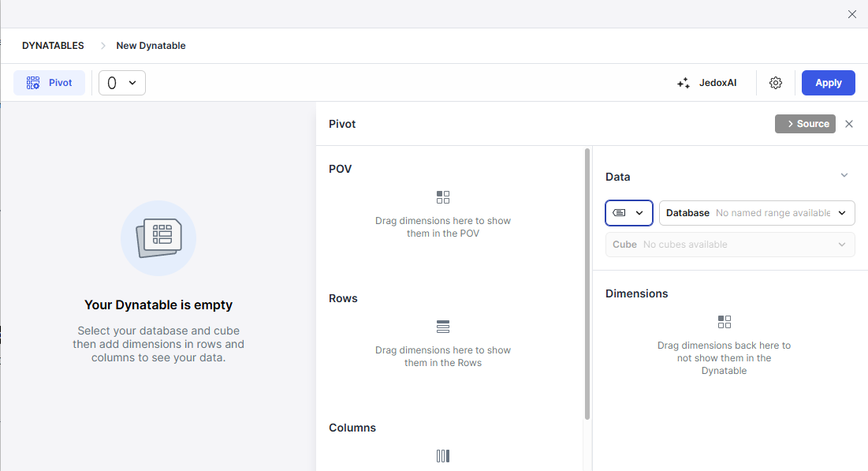Close the Pivot panel
Viewport: 868px width, 471px height.
point(849,124)
